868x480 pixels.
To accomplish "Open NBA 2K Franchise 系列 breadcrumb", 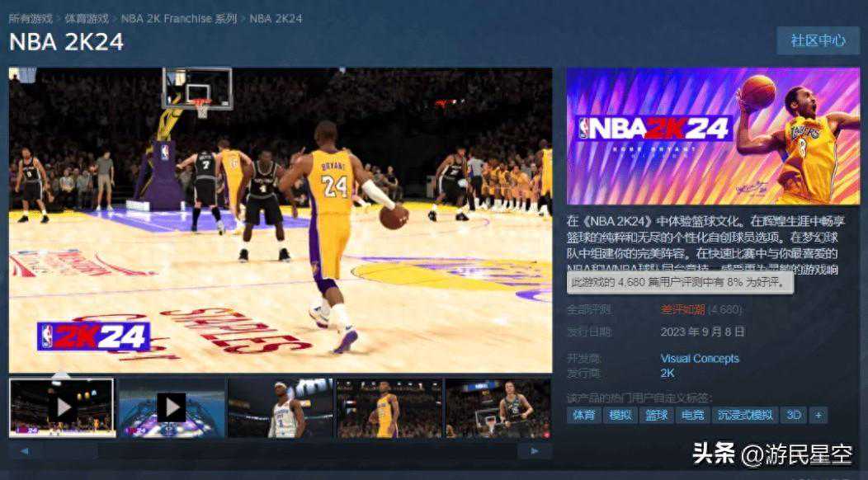I will [179, 18].
